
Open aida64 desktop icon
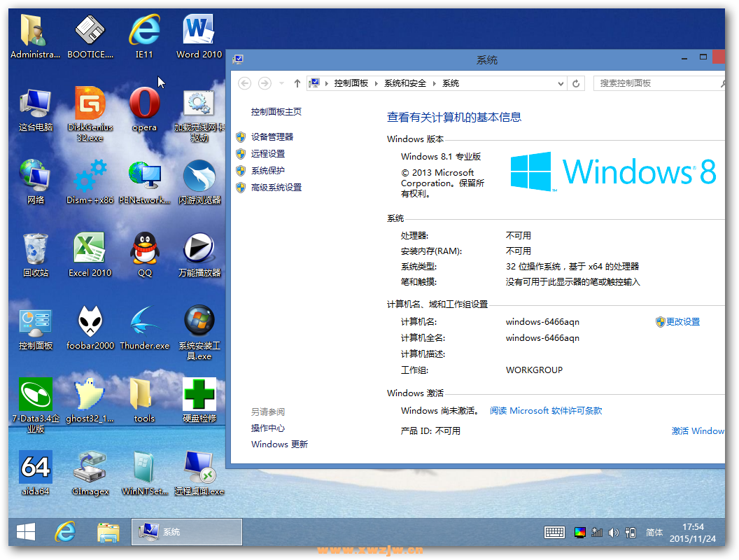click(x=36, y=473)
